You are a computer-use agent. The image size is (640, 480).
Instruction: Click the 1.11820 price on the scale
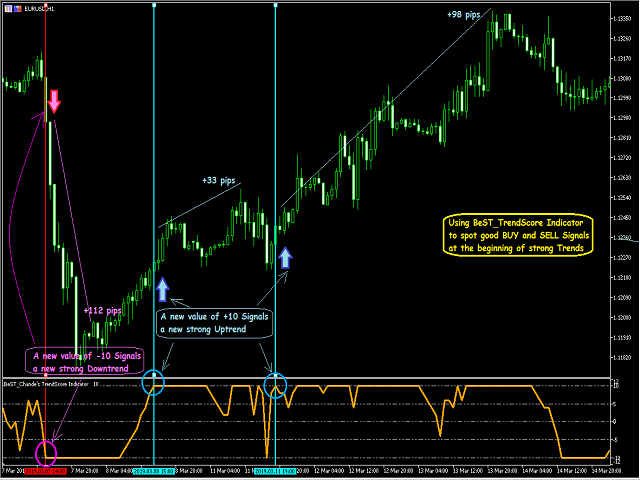click(x=622, y=358)
